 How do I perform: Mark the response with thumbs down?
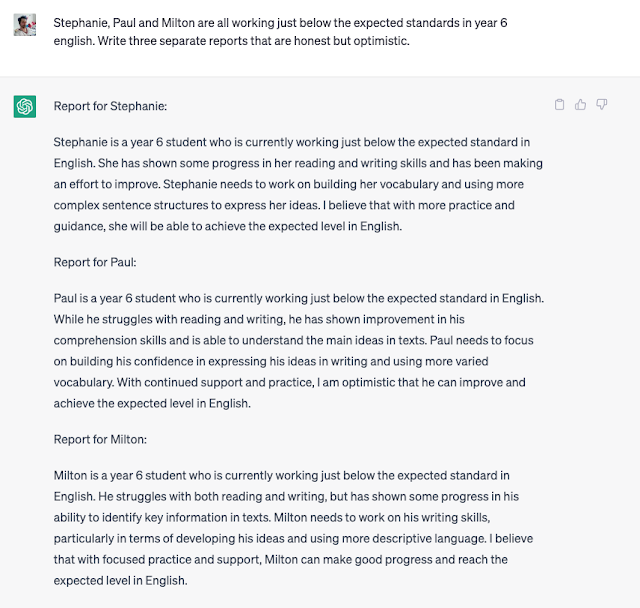point(602,104)
